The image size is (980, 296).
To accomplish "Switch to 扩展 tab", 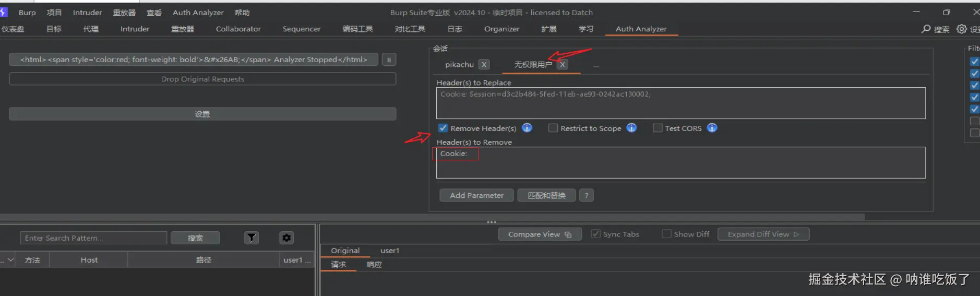I will pyautogui.click(x=549, y=29).
